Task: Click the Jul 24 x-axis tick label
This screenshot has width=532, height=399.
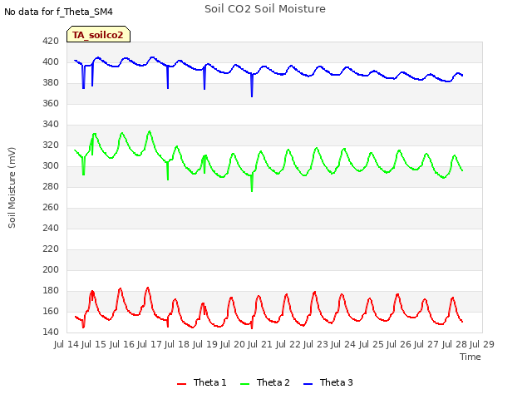Action: (345, 344)
